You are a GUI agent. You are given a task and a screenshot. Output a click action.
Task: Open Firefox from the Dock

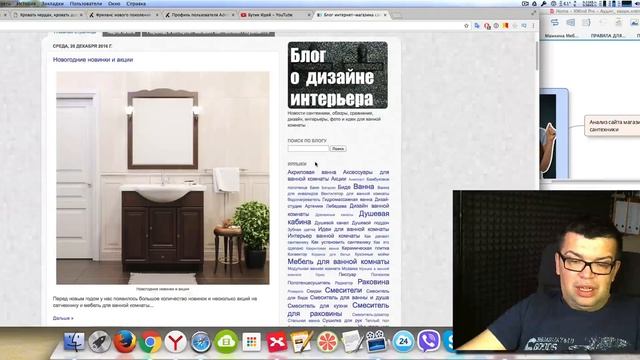pyautogui.click(x=124, y=341)
